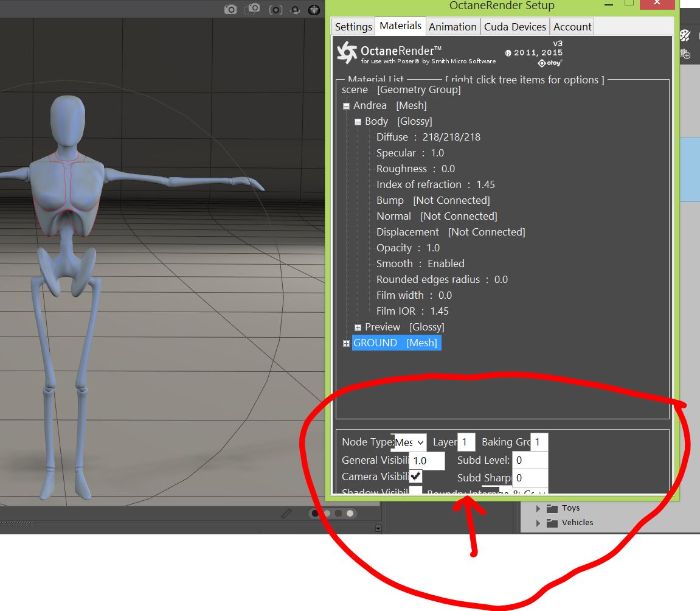Click the pencil icon under the viewport
This screenshot has width=700, height=611.
pos(286,514)
